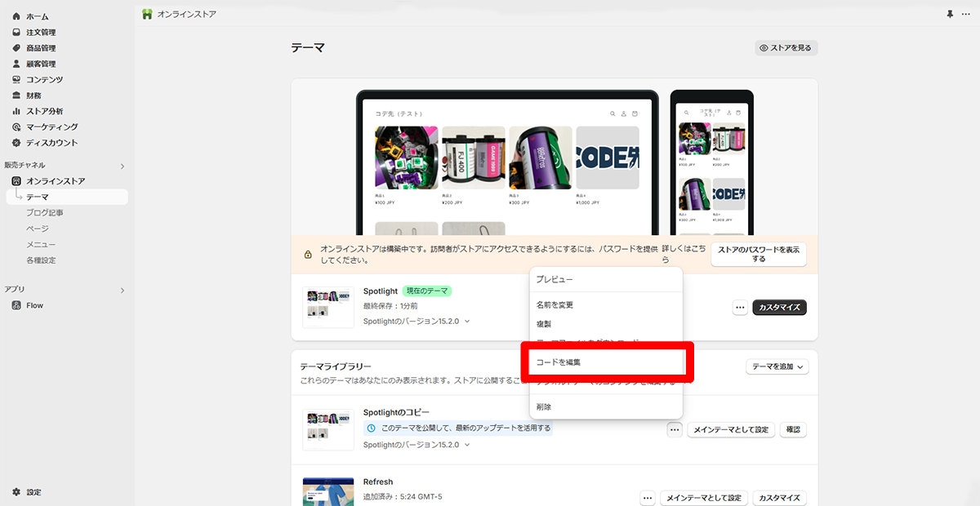
Task: Click the black Customize (カスタマイズ) button
Action: (x=779, y=308)
